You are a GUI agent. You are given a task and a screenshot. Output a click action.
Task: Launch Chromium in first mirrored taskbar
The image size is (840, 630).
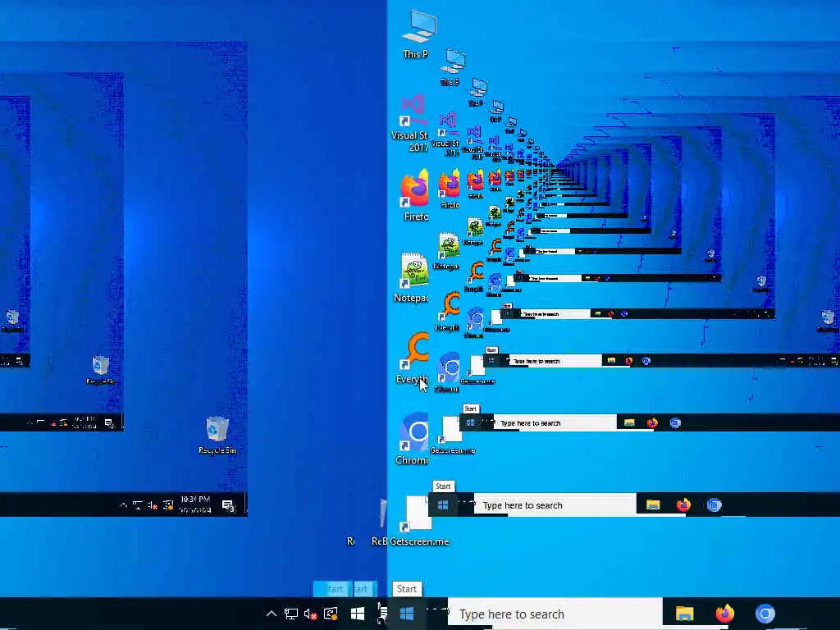pyautogui.click(x=714, y=504)
